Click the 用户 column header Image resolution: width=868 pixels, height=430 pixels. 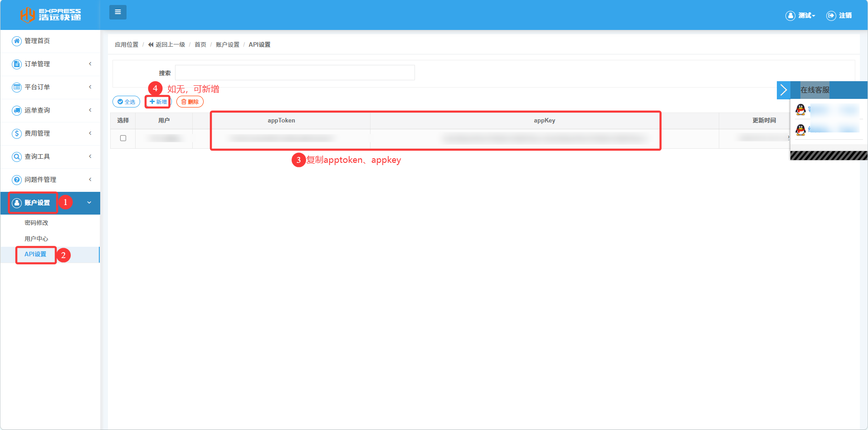tap(164, 121)
